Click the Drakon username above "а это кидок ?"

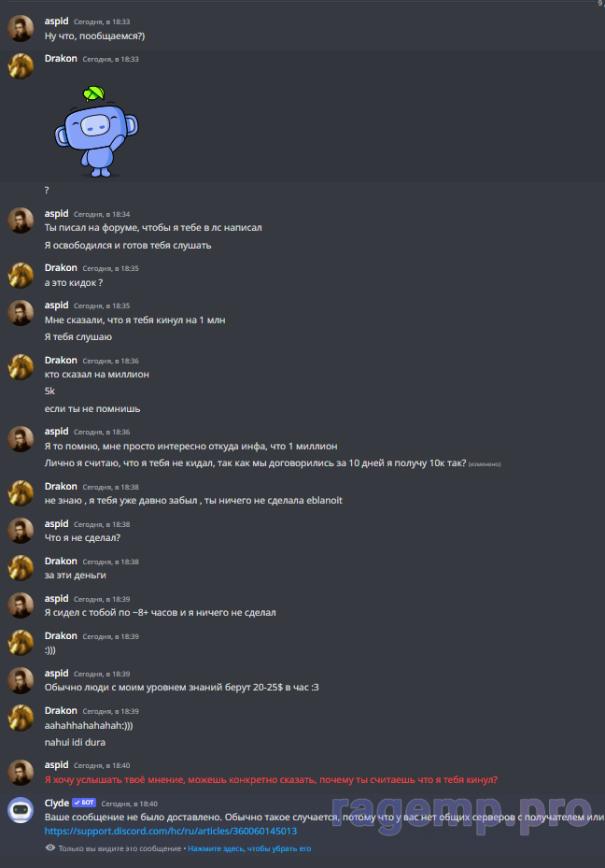pyautogui.click(x=61, y=268)
